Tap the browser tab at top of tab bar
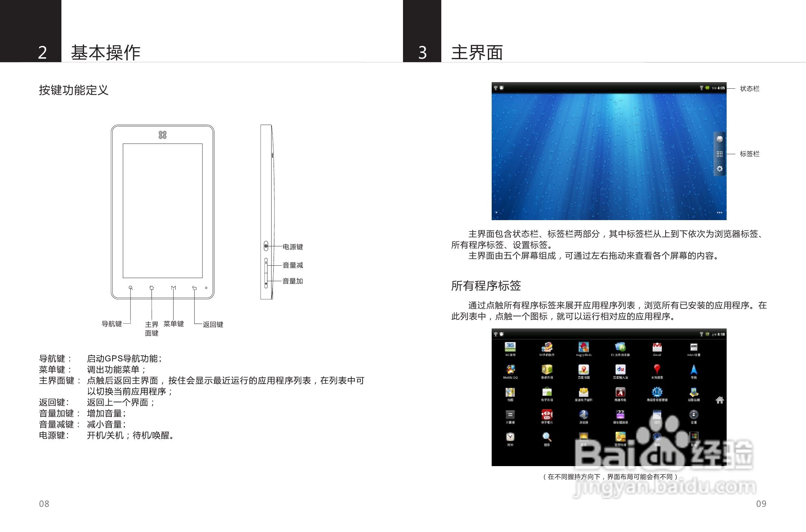 [719, 139]
